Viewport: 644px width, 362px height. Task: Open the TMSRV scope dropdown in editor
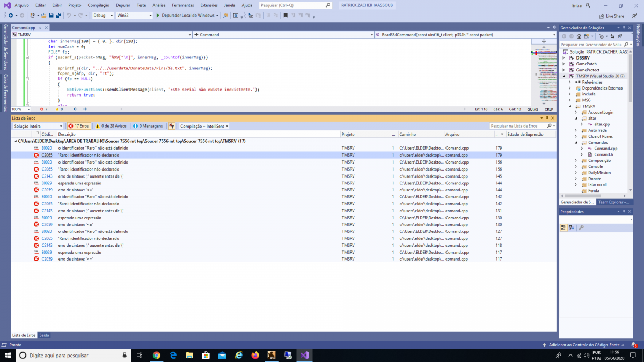(x=101, y=35)
